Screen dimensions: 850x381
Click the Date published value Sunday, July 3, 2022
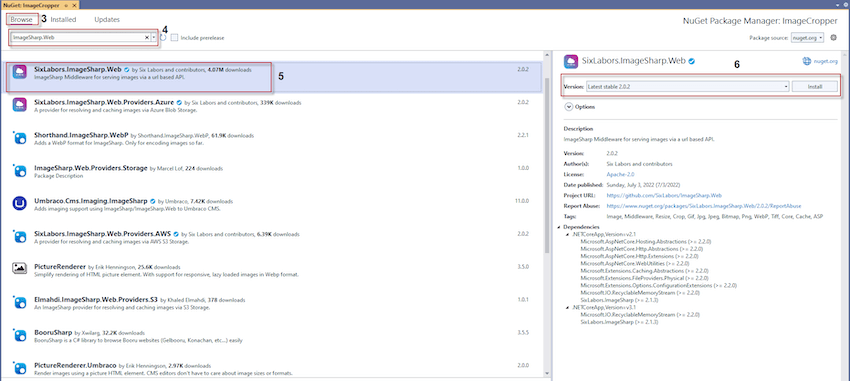click(642, 185)
